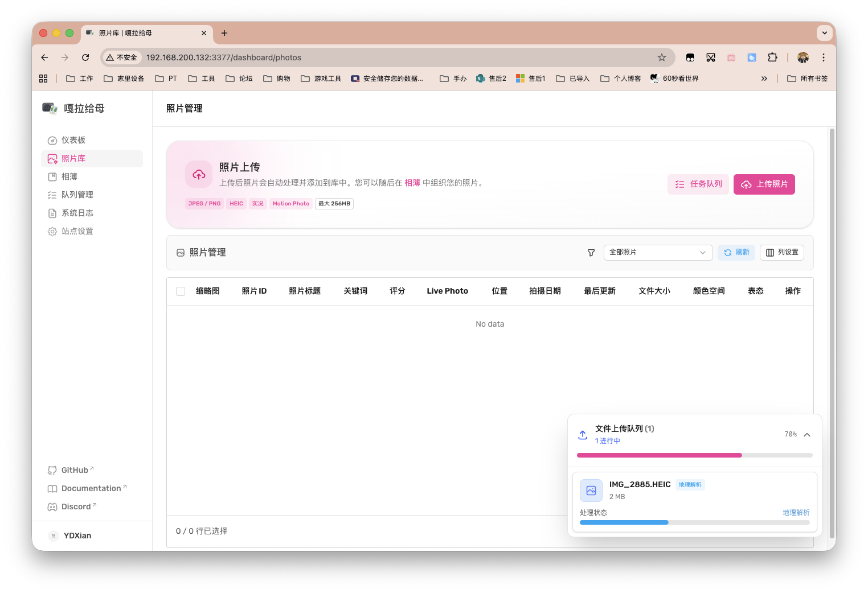
Task: Click the 上传照片 button
Action: (764, 184)
